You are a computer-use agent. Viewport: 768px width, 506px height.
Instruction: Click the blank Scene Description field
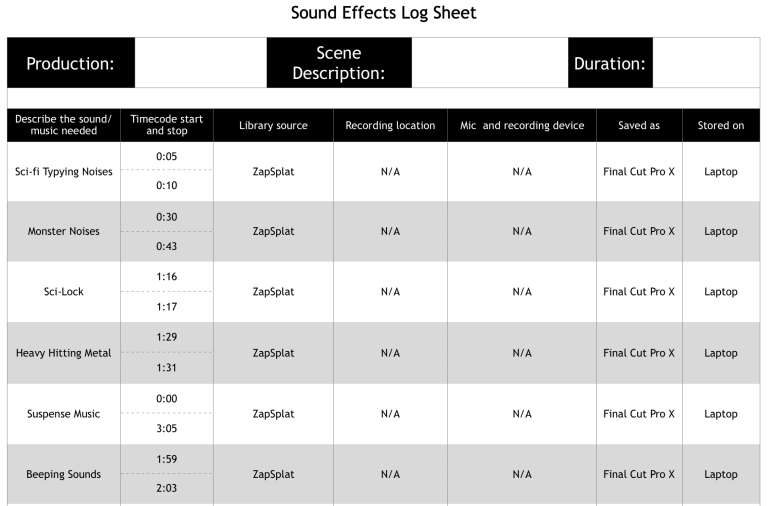click(x=490, y=63)
